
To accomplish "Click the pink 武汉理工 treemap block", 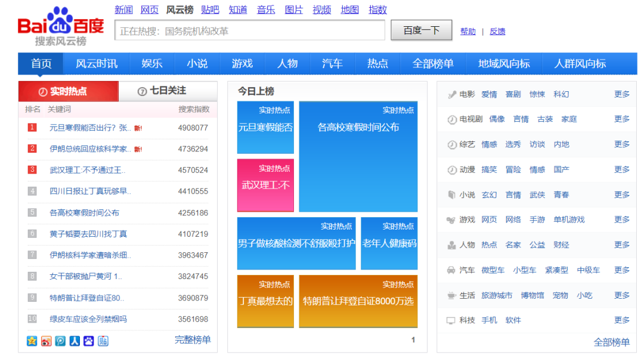I will [265, 185].
